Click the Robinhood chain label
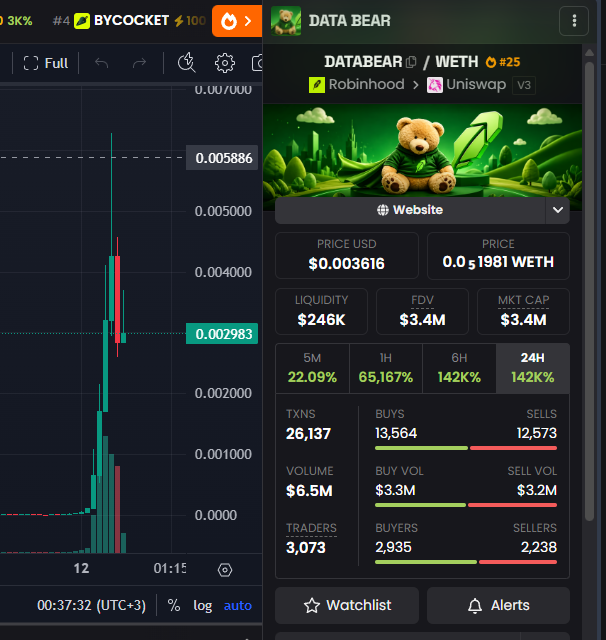Viewport: 606px width, 640px height. (366, 84)
